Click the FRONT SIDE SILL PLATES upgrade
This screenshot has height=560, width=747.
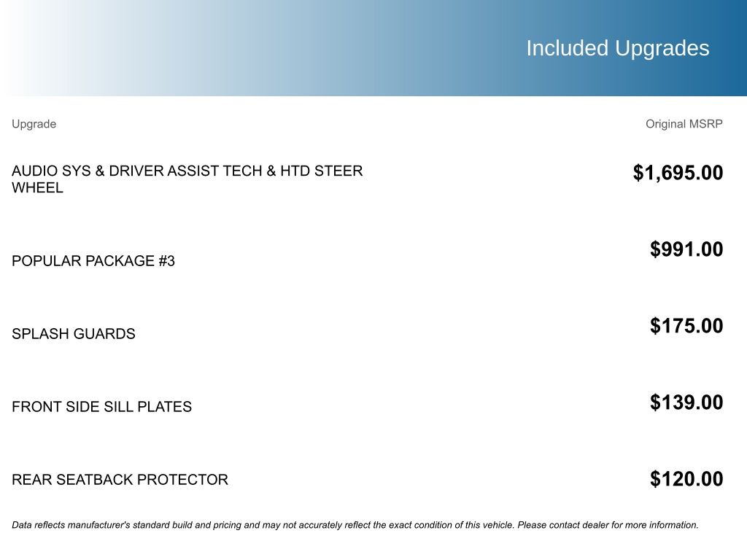tap(101, 407)
